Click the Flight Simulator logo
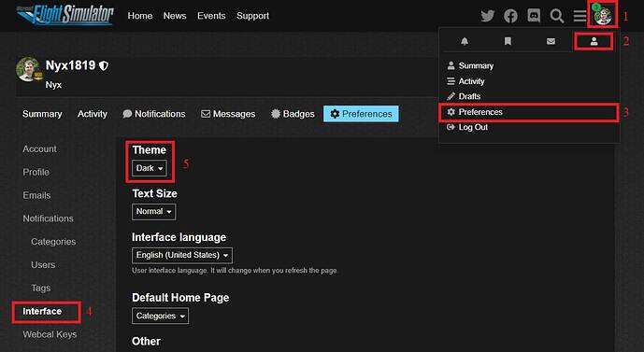Screen dimensions: 644x352 click(x=64, y=15)
